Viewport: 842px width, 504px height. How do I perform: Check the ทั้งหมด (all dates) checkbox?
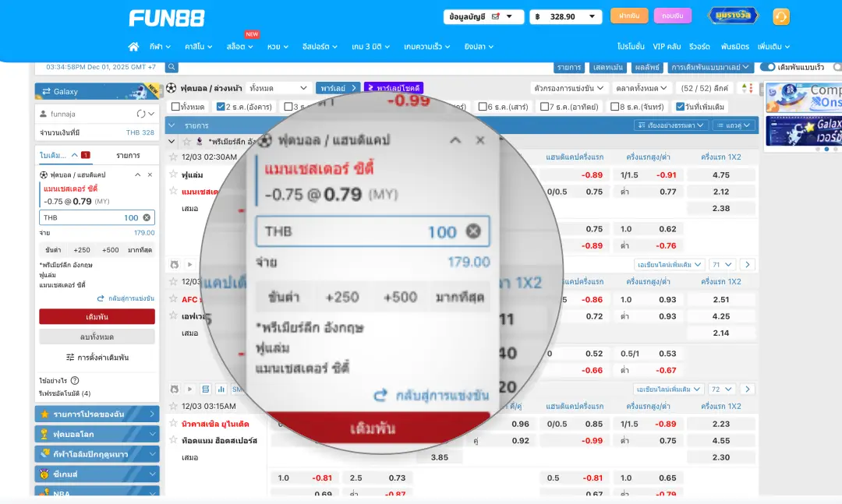coord(175,107)
